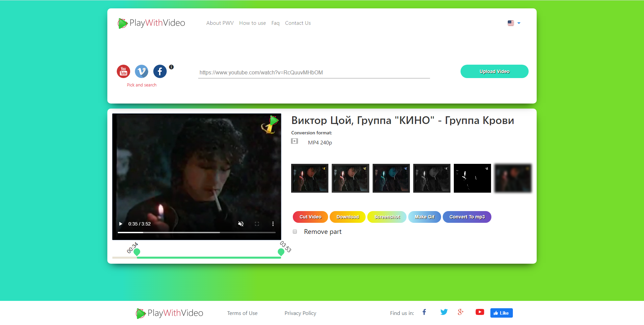
Task: Open Privacy Policy link
Action: [300, 313]
